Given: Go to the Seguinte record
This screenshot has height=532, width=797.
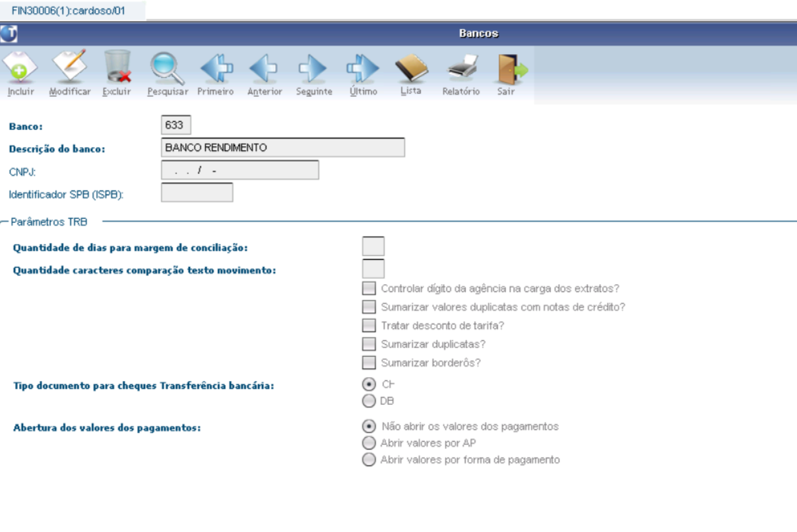Looking at the screenshot, I should point(314,68).
